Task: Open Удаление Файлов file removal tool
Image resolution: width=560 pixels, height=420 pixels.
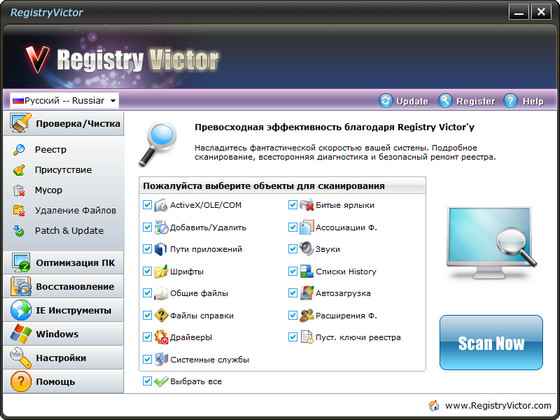Action: click(64, 210)
